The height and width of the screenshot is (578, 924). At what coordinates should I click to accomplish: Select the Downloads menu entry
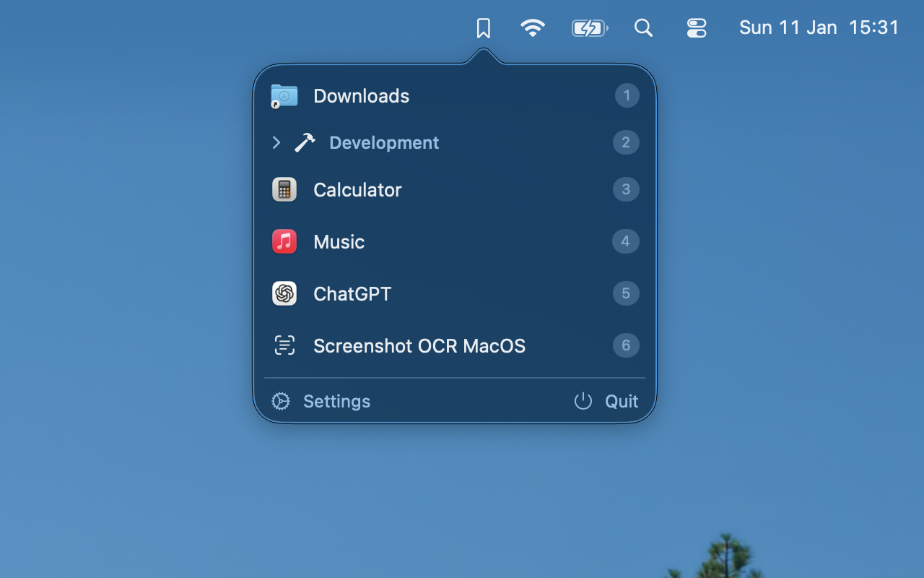point(361,95)
